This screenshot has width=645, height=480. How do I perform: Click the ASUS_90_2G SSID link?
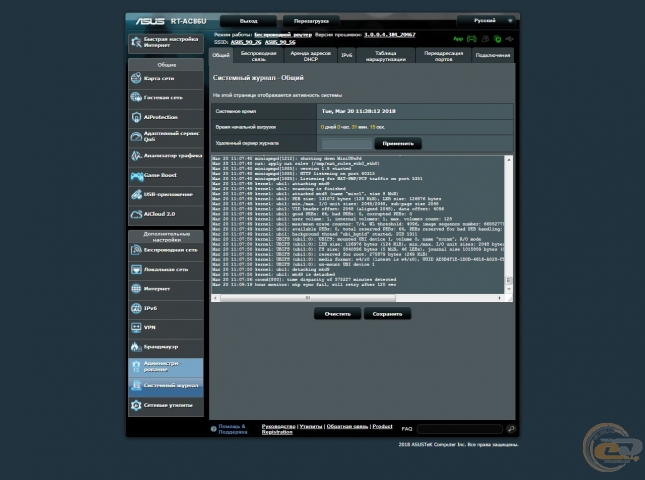(246, 42)
